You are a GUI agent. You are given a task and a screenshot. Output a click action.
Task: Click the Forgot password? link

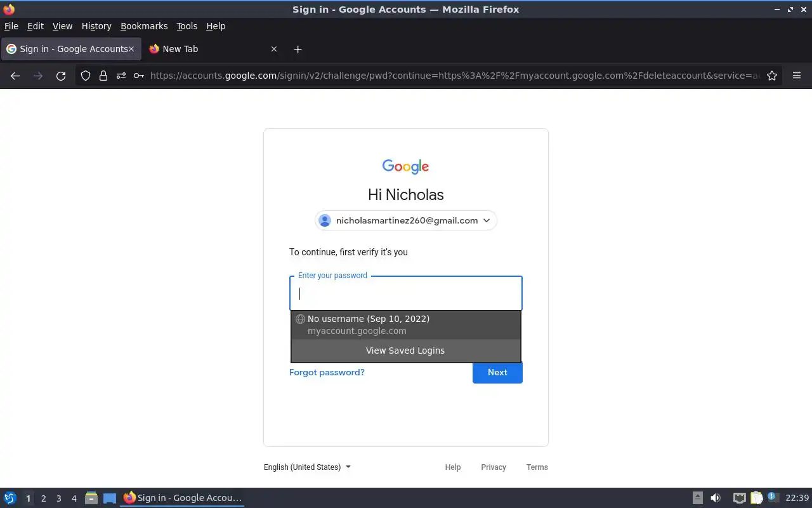pos(327,372)
